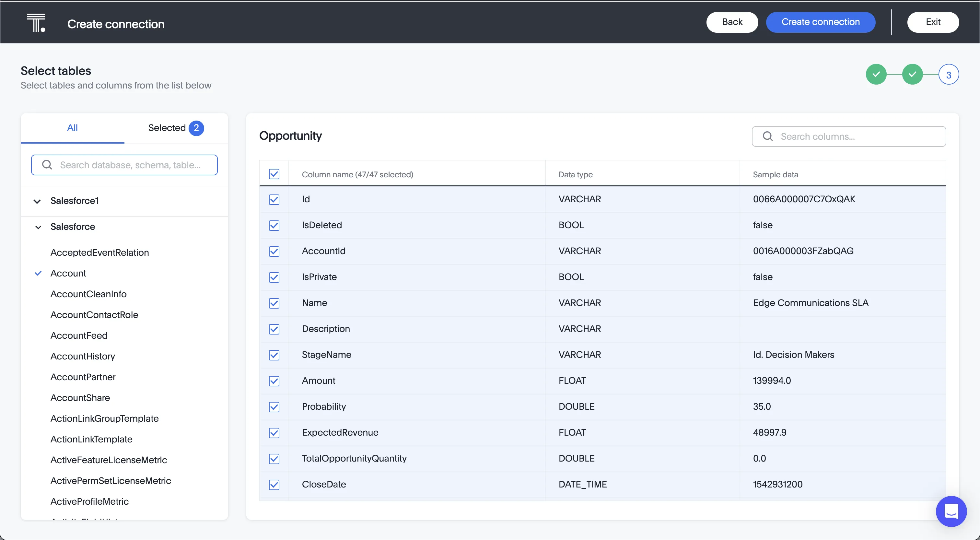Uncheck the Amount column checkbox

click(274, 381)
